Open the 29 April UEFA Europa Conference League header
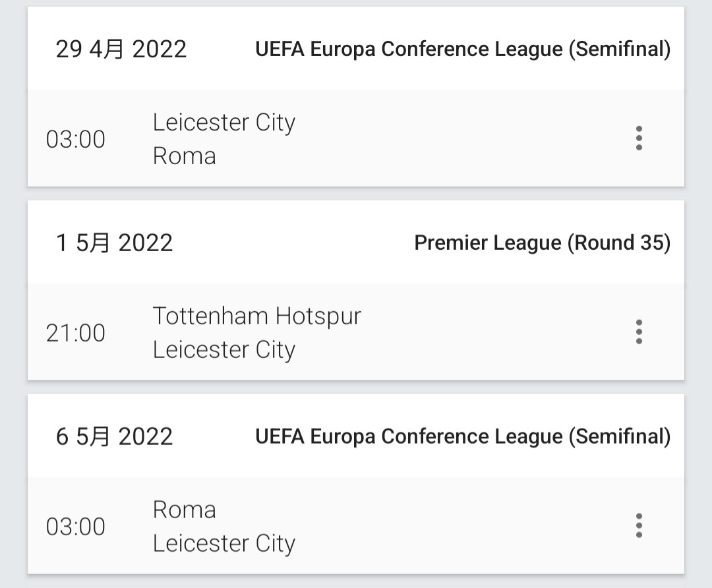The image size is (712, 588). (463, 49)
